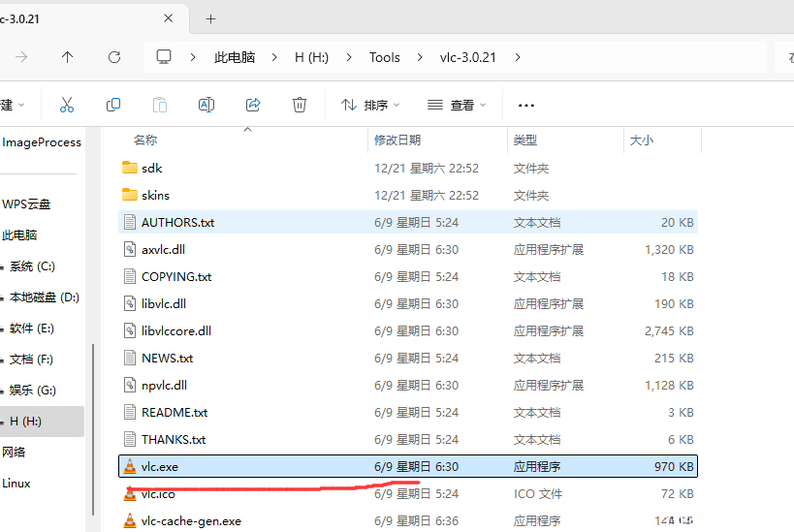Sort by 名称 column header
794x532 pixels.
tap(145, 140)
